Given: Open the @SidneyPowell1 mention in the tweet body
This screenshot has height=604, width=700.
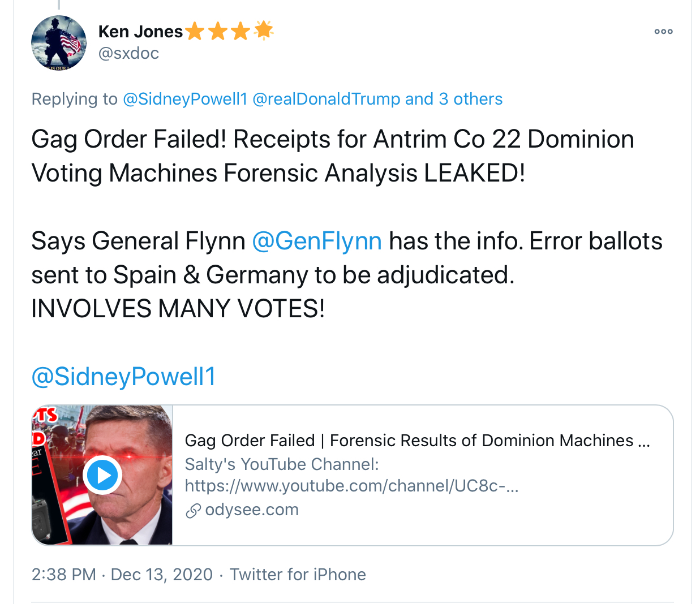Looking at the screenshot, I should (123, 377).
